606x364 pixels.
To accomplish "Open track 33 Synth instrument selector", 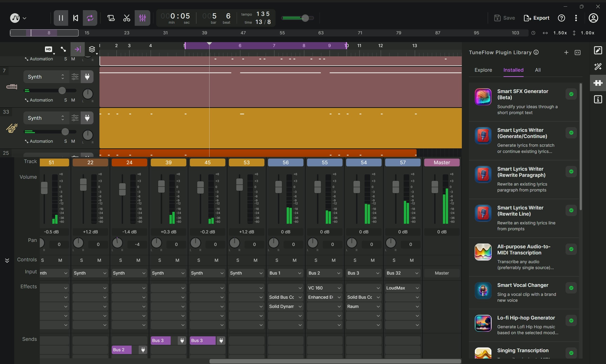I will (46, 118).
